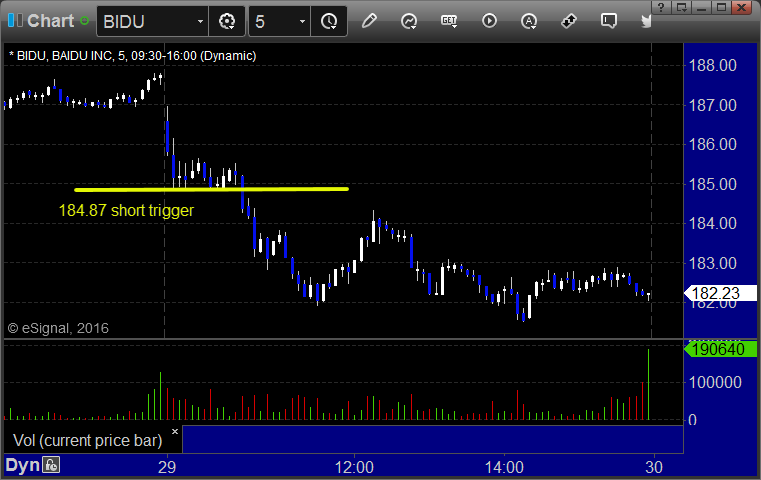The width and height of the screenshot is (761, 480).
Task: Click the pin window icon
Action: coord(569,21)
